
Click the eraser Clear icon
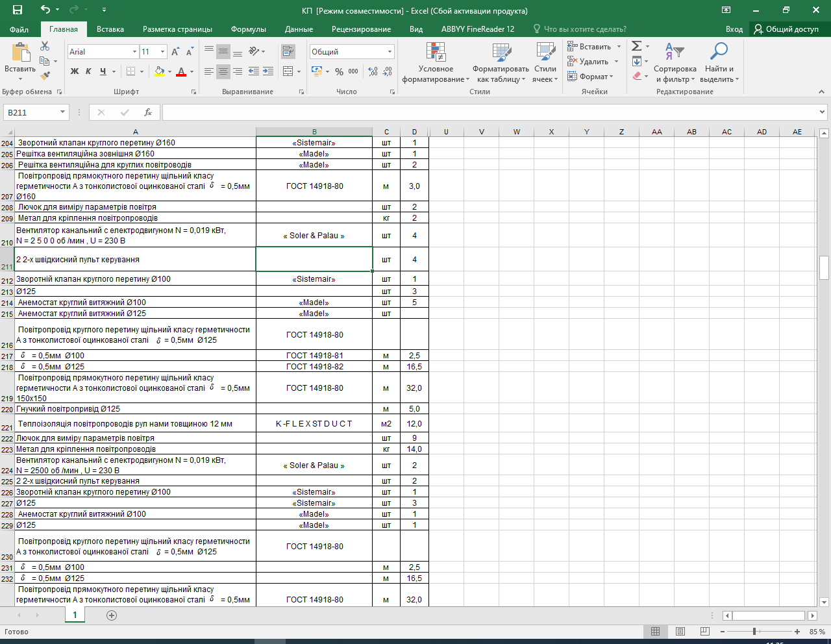pyautogui.click(x=637, y=76)
